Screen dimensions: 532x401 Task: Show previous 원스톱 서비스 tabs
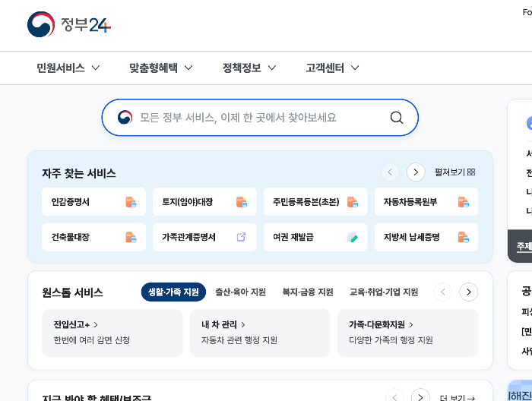(443, 292)
